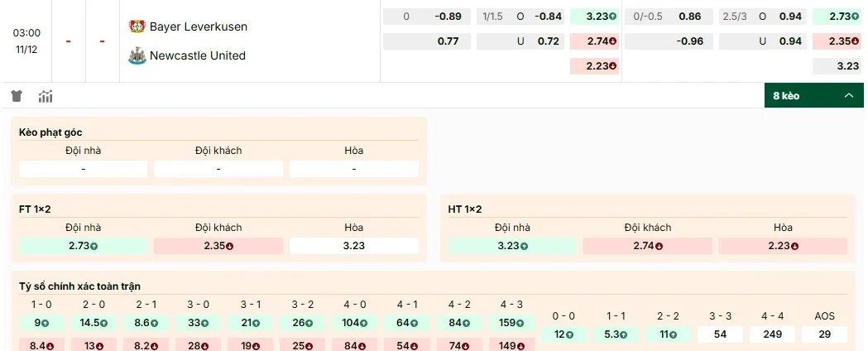Click kickoff time 03:00 11/12
868x351 pixels.
(26, 41)
